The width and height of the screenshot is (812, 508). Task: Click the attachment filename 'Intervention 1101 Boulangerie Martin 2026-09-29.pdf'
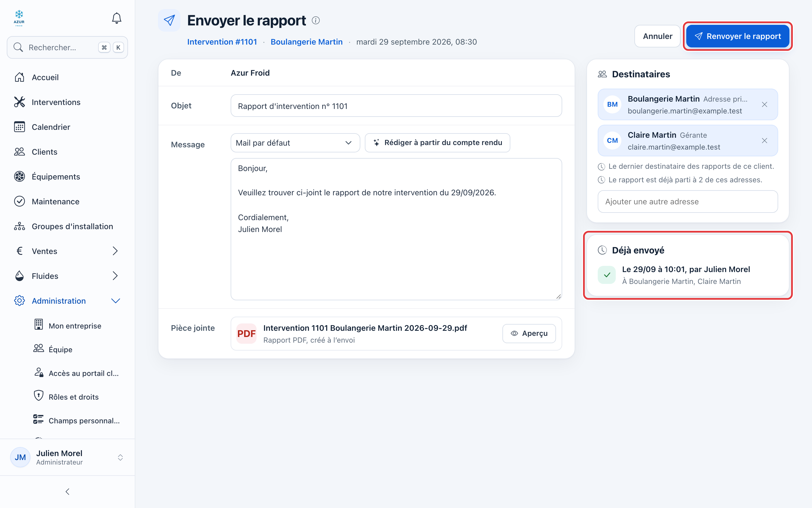point(365,328)
